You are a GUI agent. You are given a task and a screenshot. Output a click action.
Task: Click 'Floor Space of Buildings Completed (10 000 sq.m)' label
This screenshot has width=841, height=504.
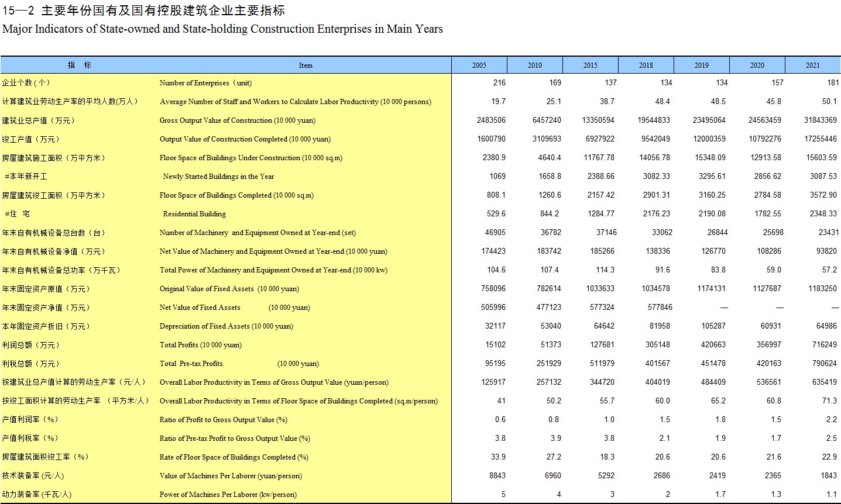(236, 195)
